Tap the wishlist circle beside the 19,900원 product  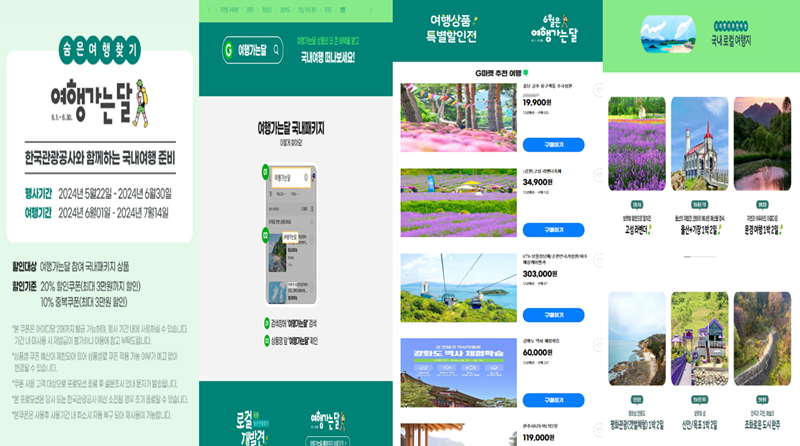point(598,91)
